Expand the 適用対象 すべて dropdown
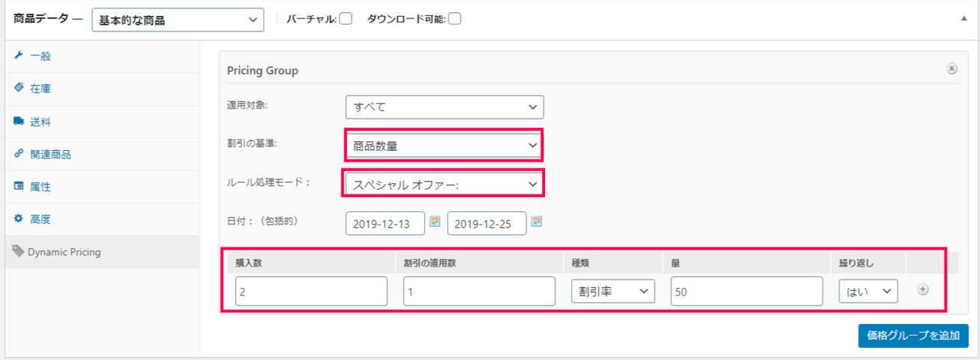The image size is (980, 360). 444,107
